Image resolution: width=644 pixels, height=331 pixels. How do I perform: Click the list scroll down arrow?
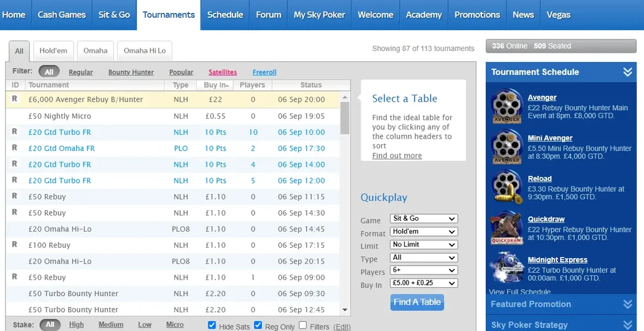click(x=345, y=310)
